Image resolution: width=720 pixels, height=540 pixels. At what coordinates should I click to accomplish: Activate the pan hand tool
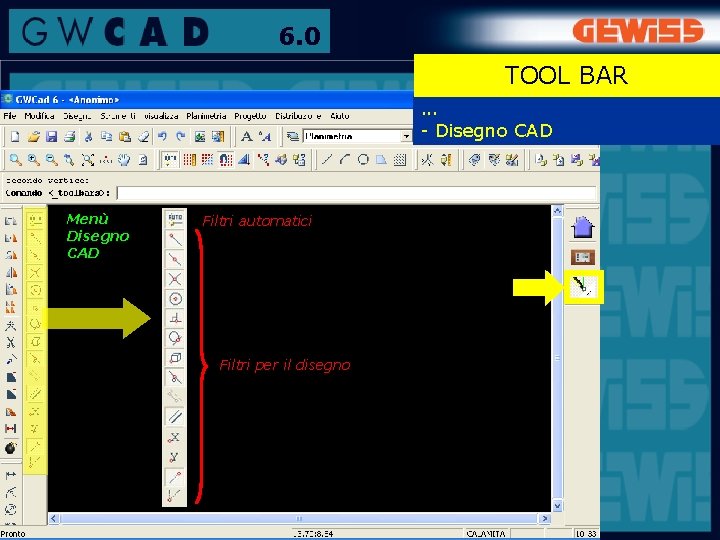[x=124, y=160]
